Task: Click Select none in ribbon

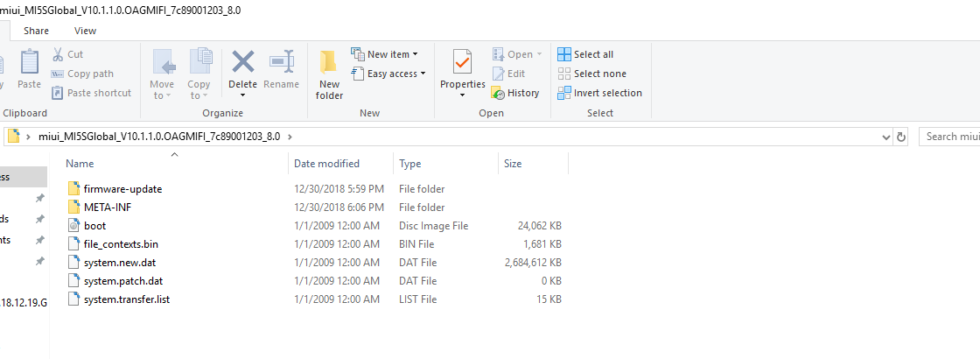Action: click(591, 74)
